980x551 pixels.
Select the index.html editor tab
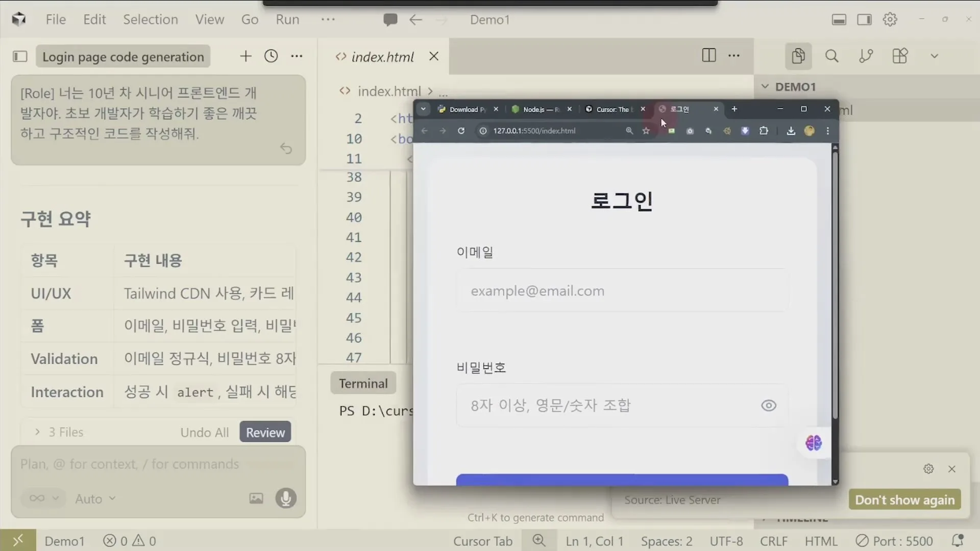pyautogui.click(x=382, y=57)
